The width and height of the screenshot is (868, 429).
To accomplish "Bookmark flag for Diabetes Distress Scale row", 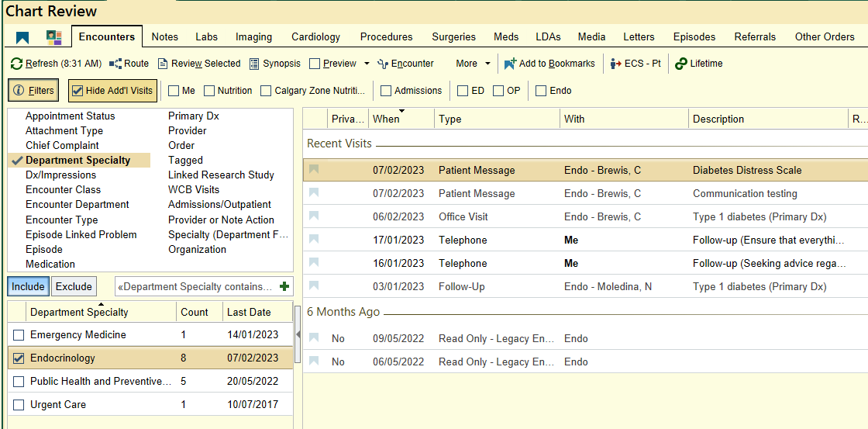I will click(314, 169).
